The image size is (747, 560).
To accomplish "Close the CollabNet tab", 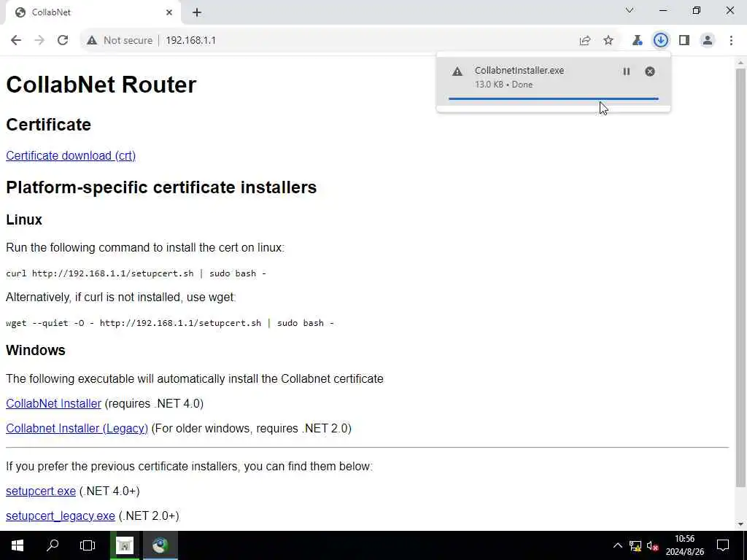I will pyautogui.click(x=169, y=12).
